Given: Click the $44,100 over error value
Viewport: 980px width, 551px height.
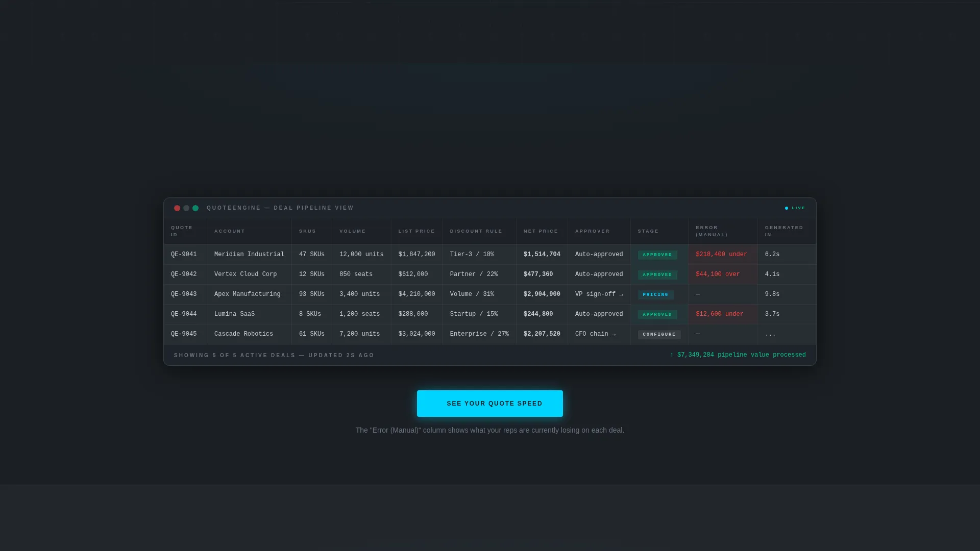Looking at the screenshot, I should pos(718,274).
